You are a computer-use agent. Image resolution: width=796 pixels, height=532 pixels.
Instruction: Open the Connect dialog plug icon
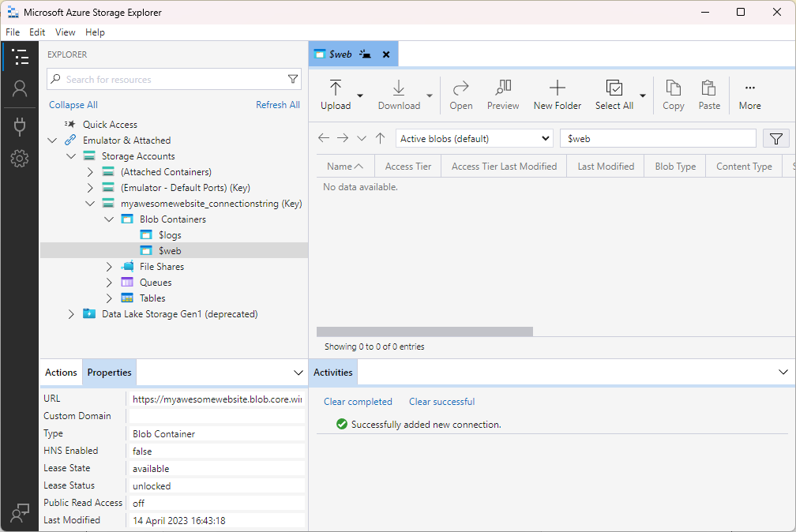click(20, 126)
